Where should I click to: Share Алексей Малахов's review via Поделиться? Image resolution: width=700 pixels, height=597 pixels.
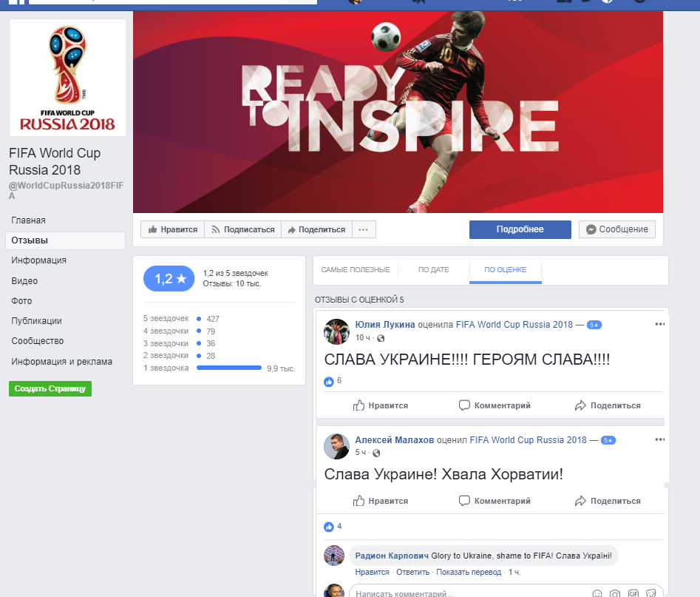coord(608,501)
